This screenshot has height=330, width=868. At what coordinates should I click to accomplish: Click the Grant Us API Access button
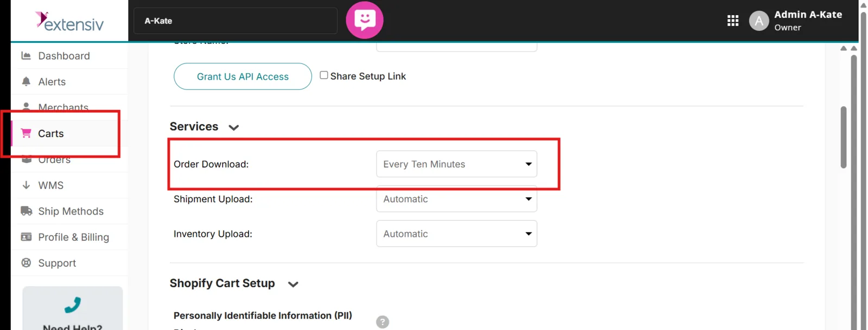242,76
